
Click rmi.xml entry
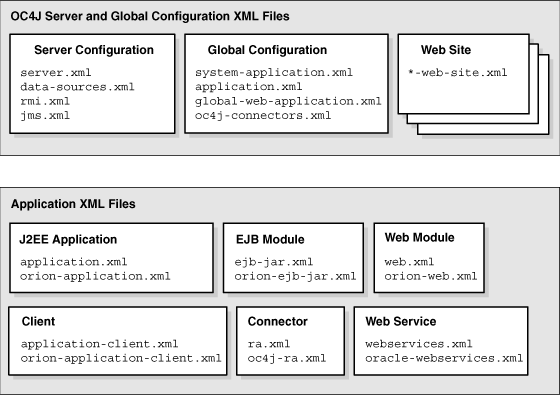[x=45, y=101]
